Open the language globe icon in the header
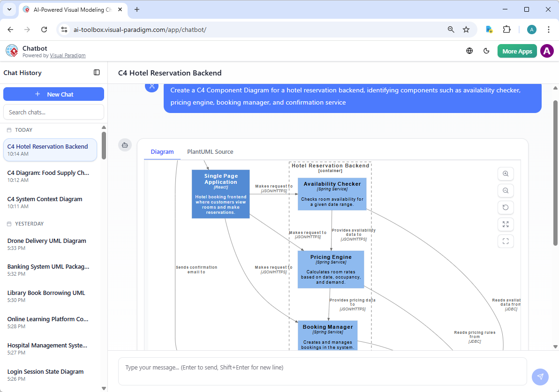 pyautogui.click(x=469, y=51)
